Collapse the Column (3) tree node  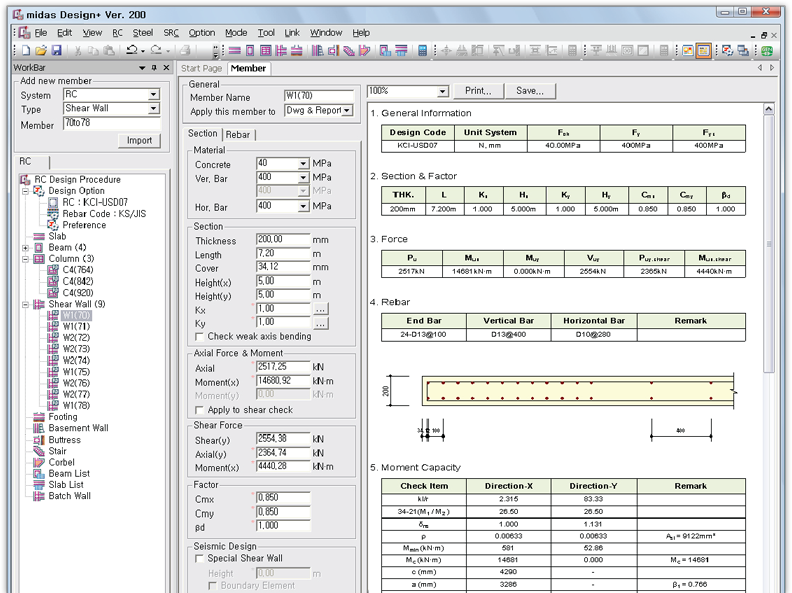click(x=25, y=259)
